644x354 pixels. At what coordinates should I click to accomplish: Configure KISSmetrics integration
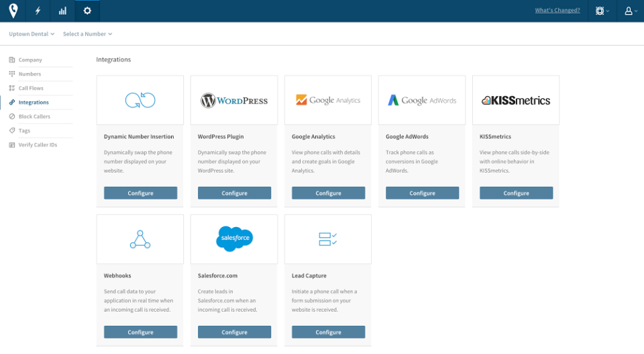point(517,193)
